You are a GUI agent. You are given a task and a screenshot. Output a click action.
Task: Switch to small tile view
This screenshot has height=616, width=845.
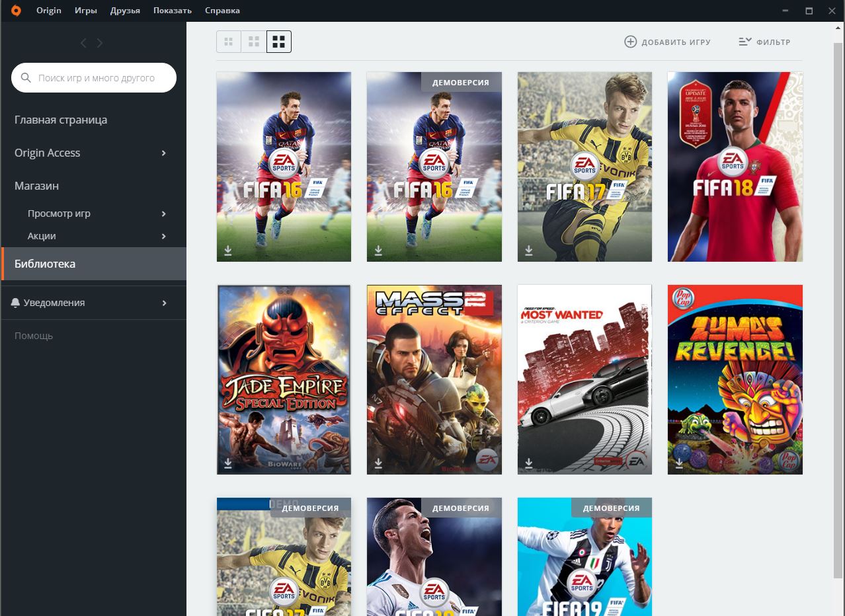click(x=229, y=42)
